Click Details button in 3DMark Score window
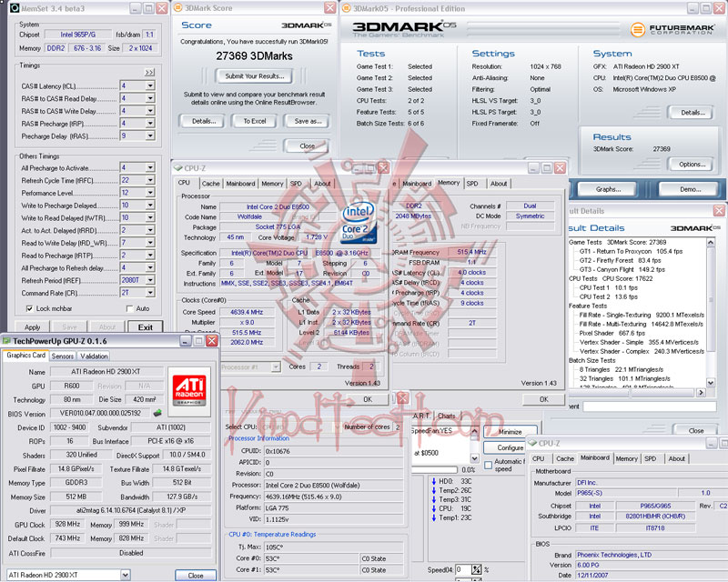 pyautogui.click(x=203, y=121)
